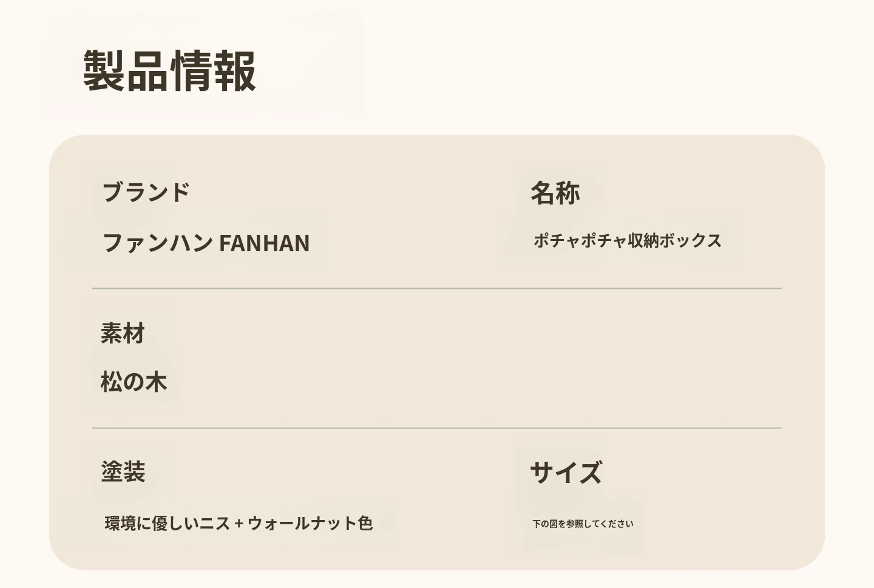
Task: Click the plus sign in coating value
Action: tap(239, 524)
